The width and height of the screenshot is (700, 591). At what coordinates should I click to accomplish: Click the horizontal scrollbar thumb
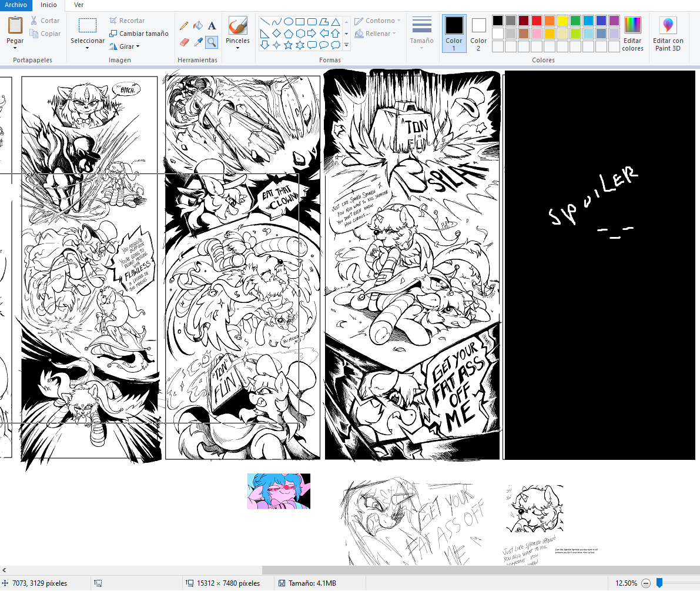click(x=481, y=570)
